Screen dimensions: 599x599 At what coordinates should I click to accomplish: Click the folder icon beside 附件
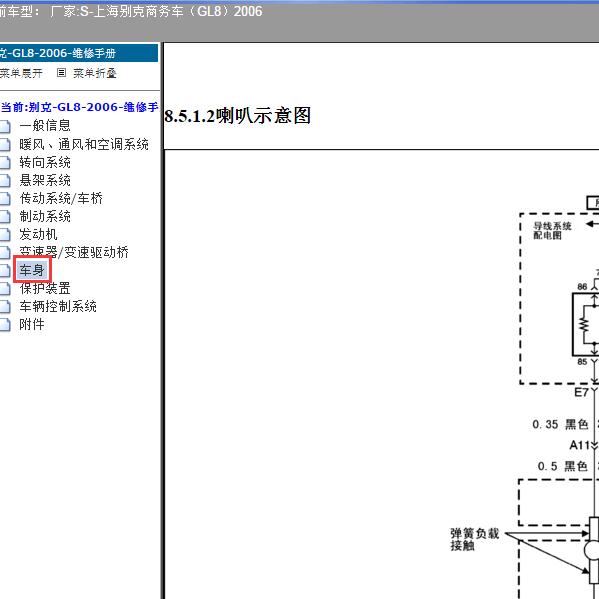pyautogui.click(x=5, y=325)
